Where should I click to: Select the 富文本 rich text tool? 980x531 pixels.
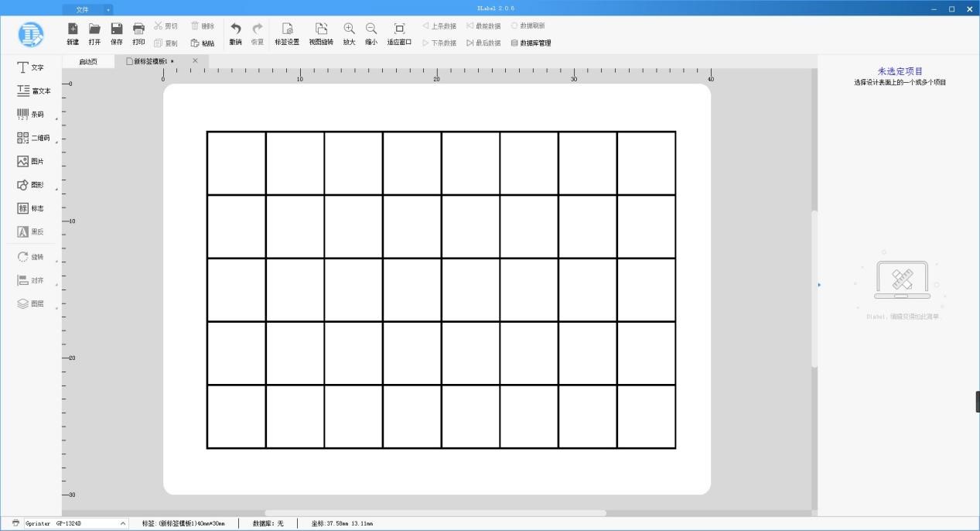pos(33,91)
